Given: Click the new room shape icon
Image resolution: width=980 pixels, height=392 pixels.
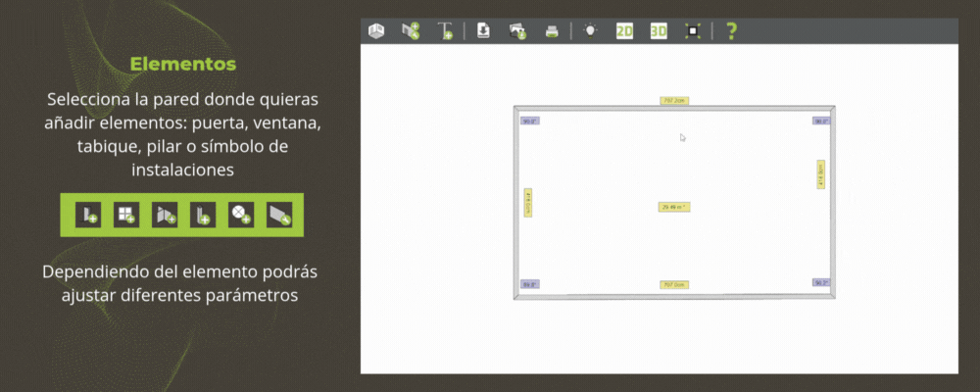Looking at the screenshot, I should pos(376,30).
